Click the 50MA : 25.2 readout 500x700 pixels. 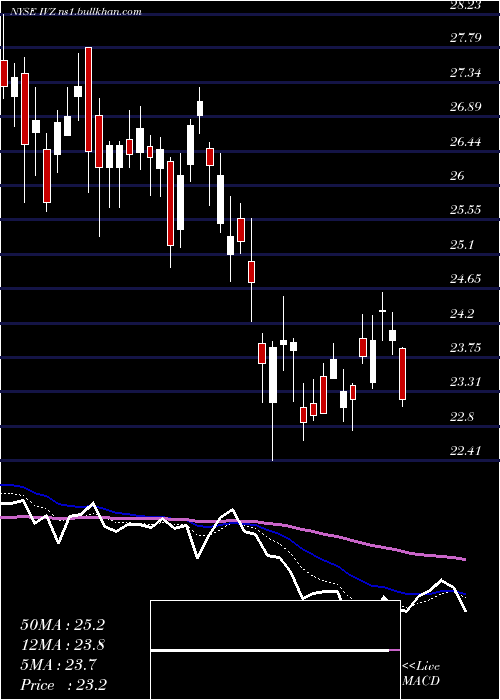tap(62, 625)
